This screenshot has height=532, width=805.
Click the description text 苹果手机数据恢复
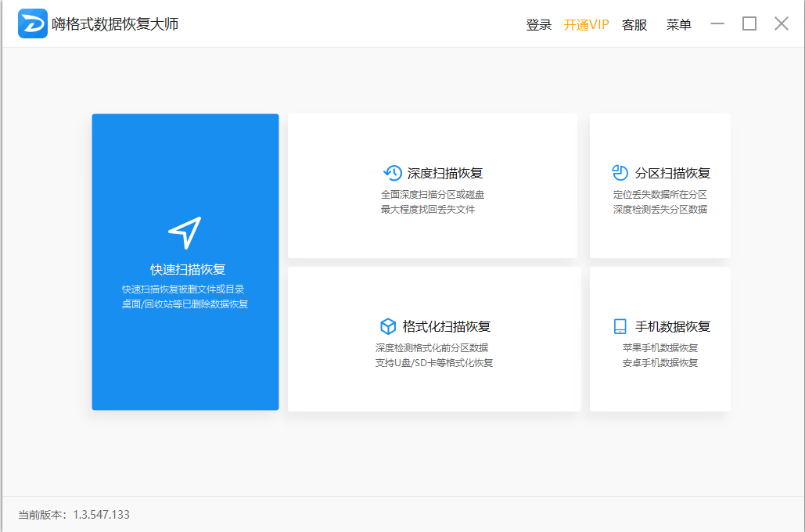pos(659,347)
